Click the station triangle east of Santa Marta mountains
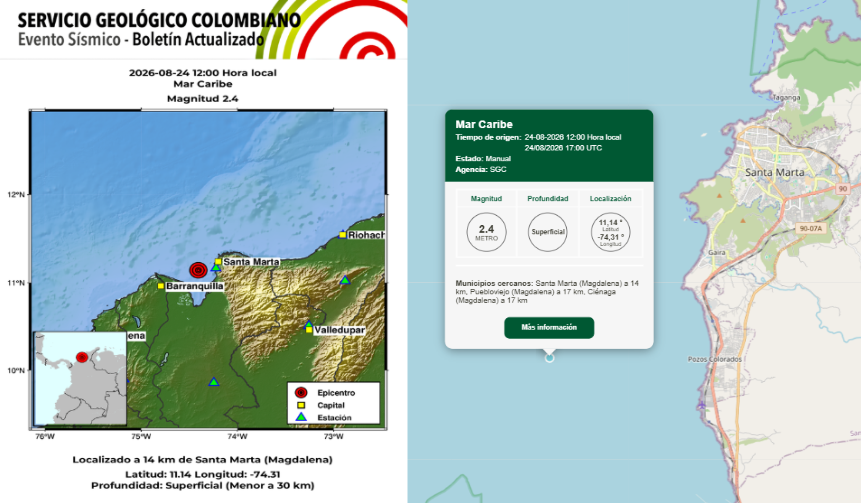The image size is (861, 503). [345, 280]
